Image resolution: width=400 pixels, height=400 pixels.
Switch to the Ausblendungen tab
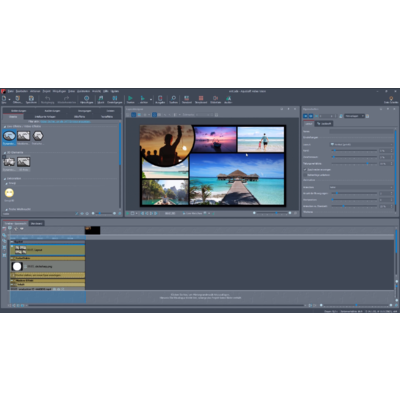point(52,111)
